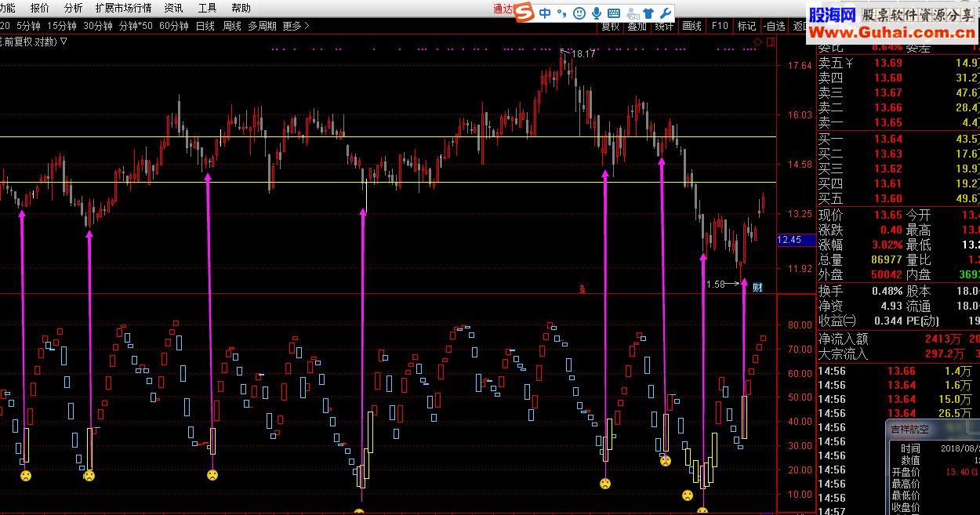
Task: Click the 卖四 order book row
Action: point(898,78)
